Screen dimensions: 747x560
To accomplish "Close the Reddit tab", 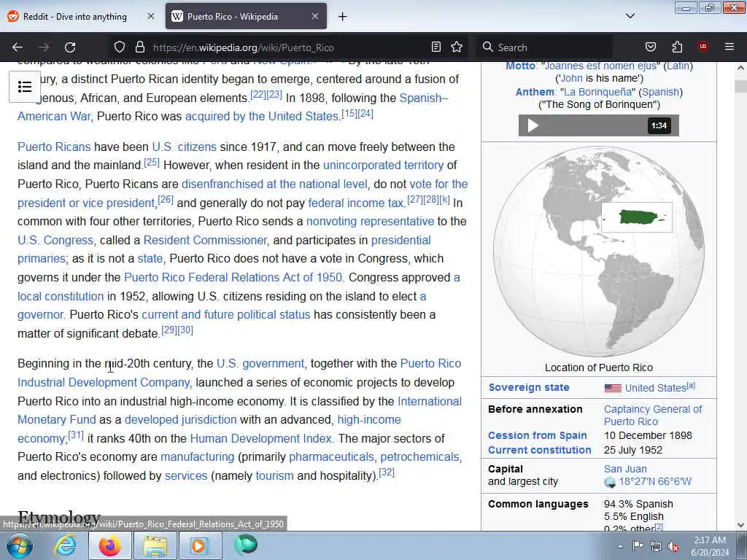I will (x=151, y=16).
